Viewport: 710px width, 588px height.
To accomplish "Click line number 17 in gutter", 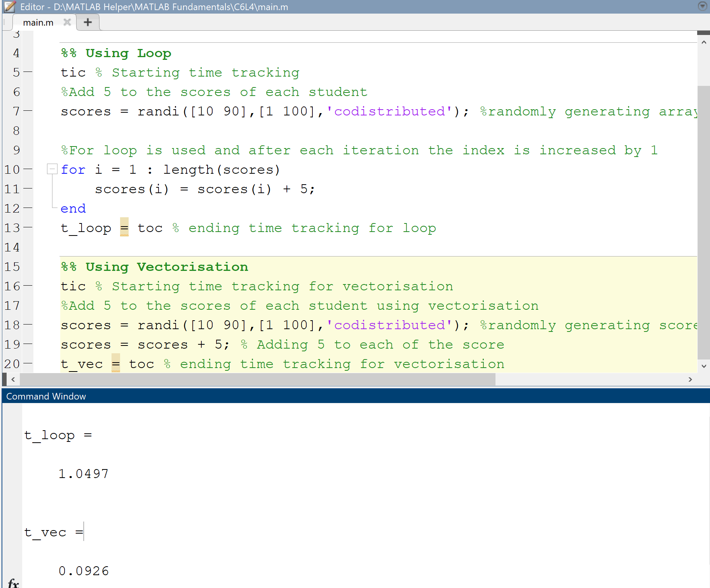I will (x=12, y=305).
